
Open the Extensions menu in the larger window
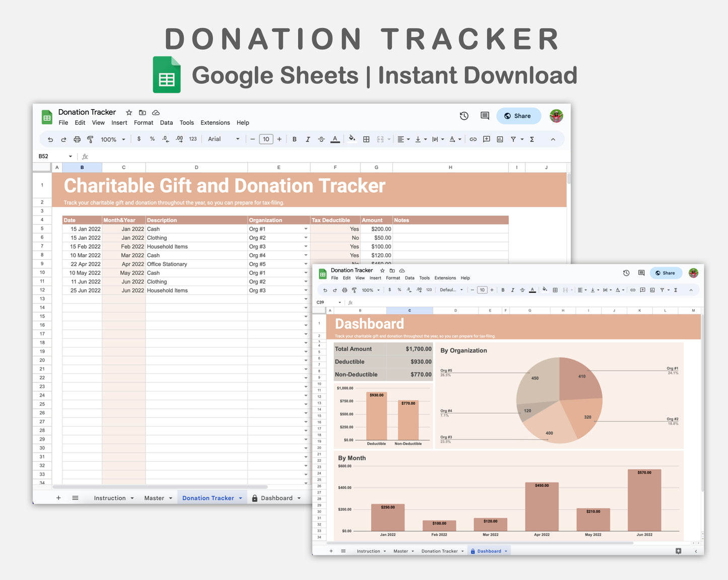(215, 123)
